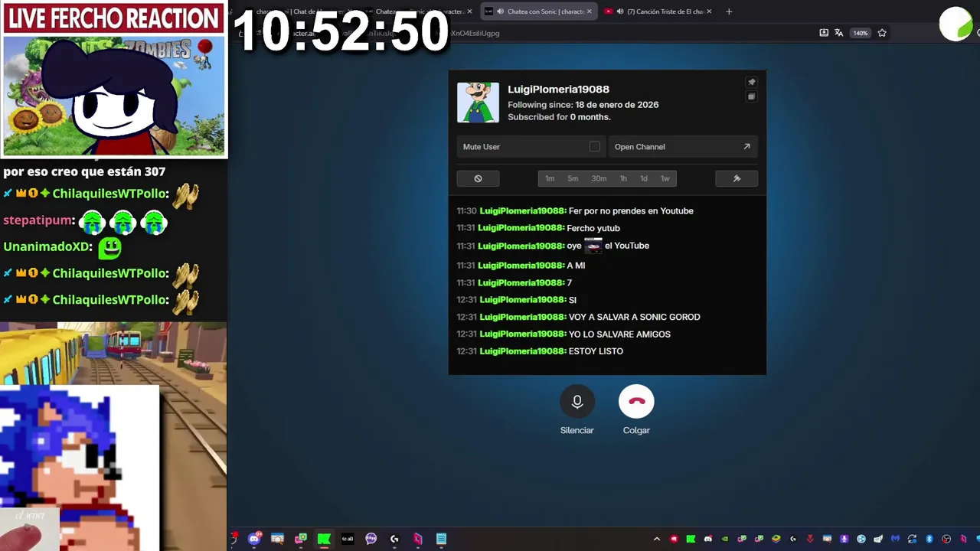The width and height of the screenshot is (980, 551).
Task: Click the LuigiPlomeria19088 name heading
Action: 558,90
